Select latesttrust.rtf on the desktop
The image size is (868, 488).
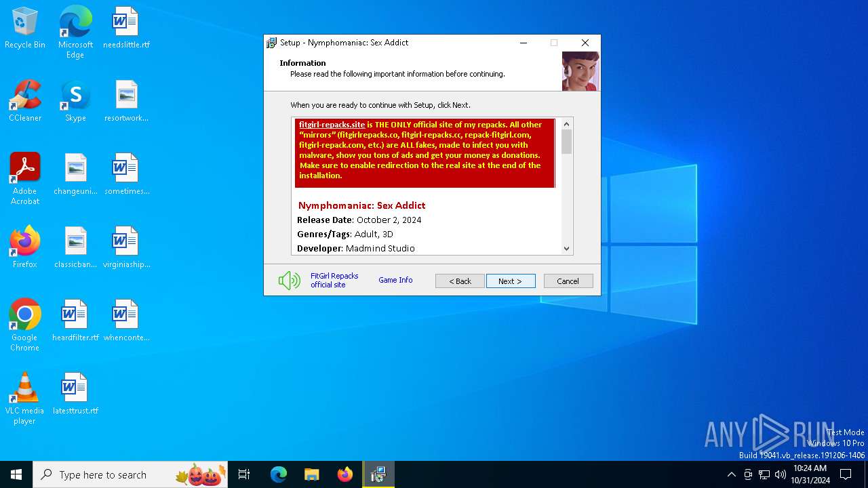[x=75, y=394]
